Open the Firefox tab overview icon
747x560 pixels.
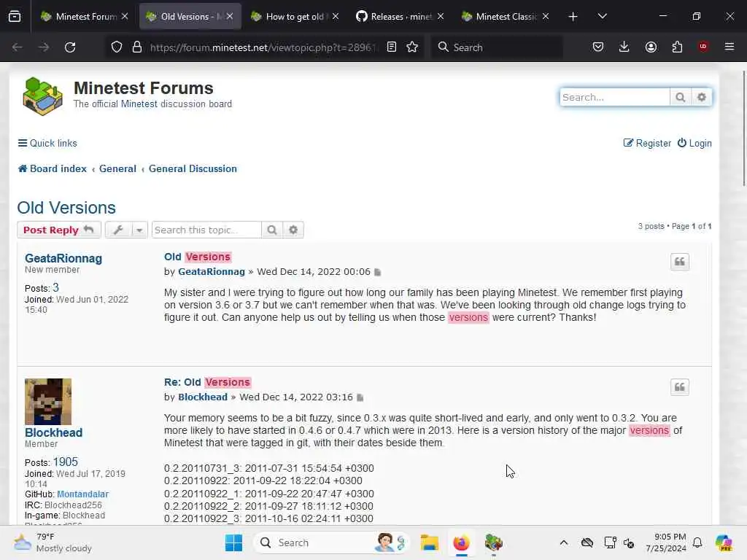click(x=15, y=16)
